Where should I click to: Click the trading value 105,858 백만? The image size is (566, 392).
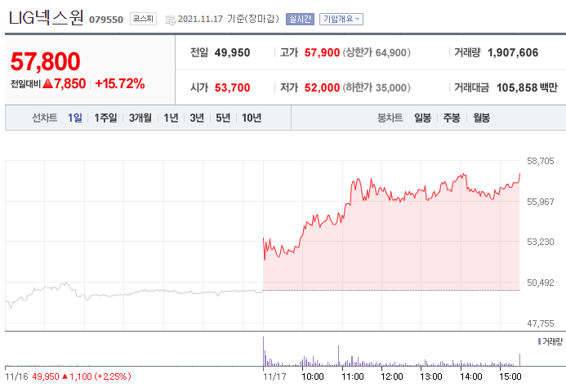click(527, 87)
